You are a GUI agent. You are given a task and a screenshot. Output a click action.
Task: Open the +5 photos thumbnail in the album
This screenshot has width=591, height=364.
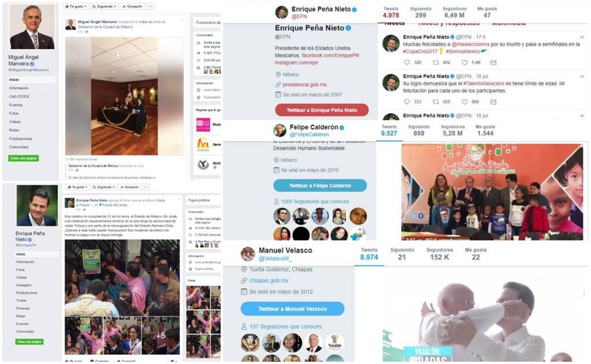click(161, 336)
